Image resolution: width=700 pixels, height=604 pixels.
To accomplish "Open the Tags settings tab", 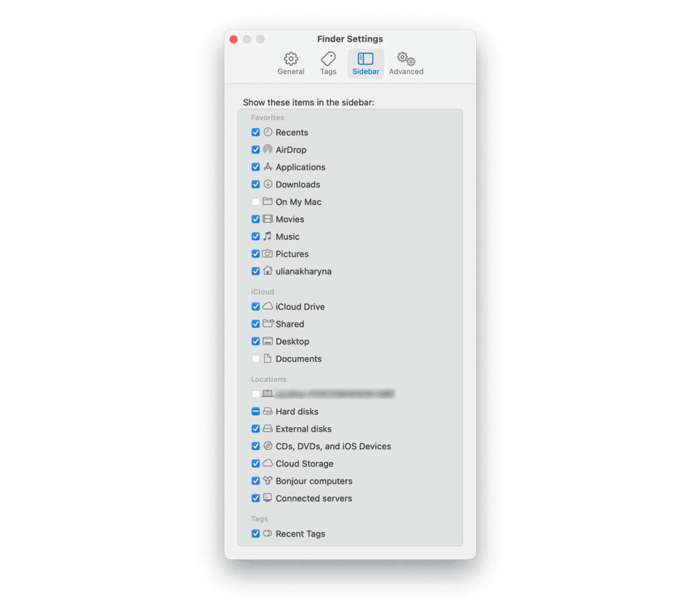I will click(328, 63).
